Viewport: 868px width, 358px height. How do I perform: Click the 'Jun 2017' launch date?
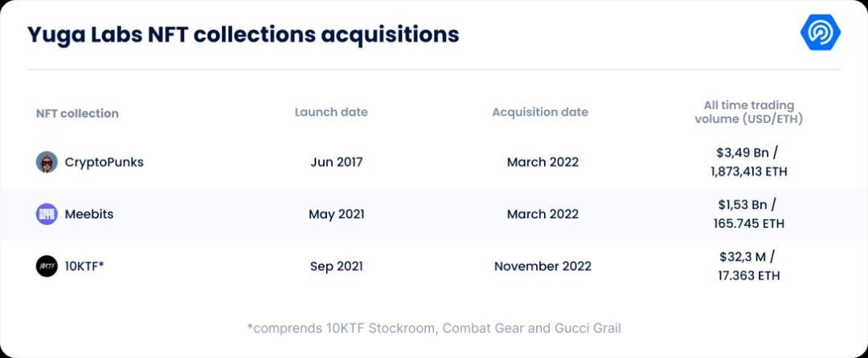(x=337, y=161)
